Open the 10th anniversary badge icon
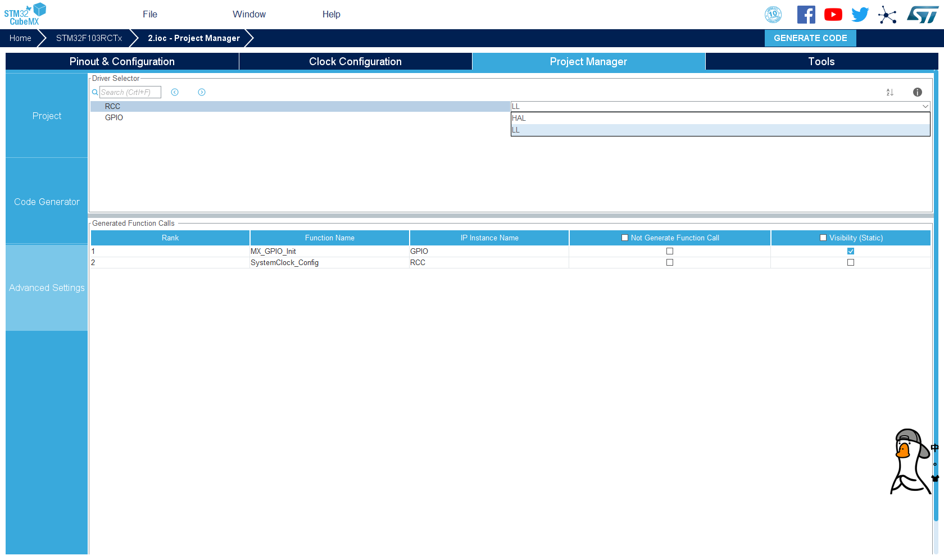944x560 pixels. [x=773, y=15]
